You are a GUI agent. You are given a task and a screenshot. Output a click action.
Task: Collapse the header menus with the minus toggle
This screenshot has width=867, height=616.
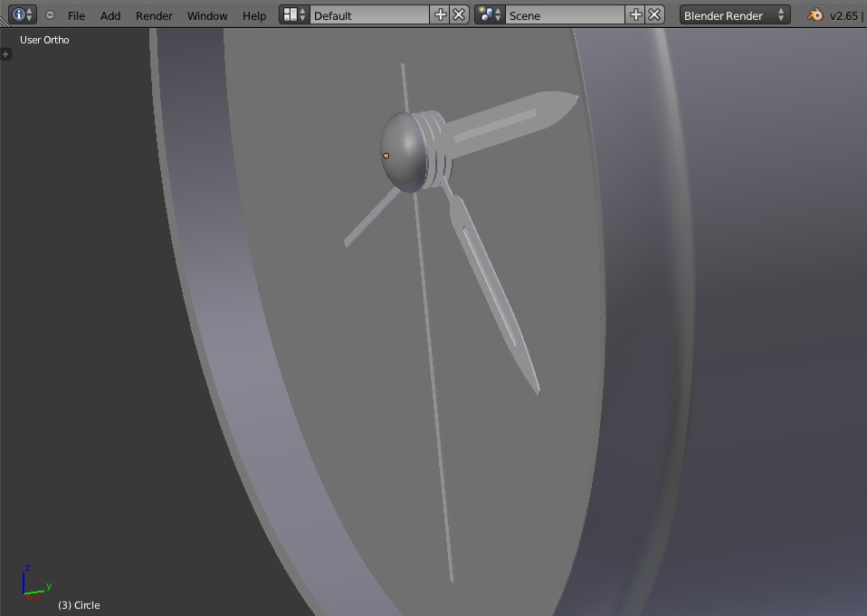click(x=50, y=14)
